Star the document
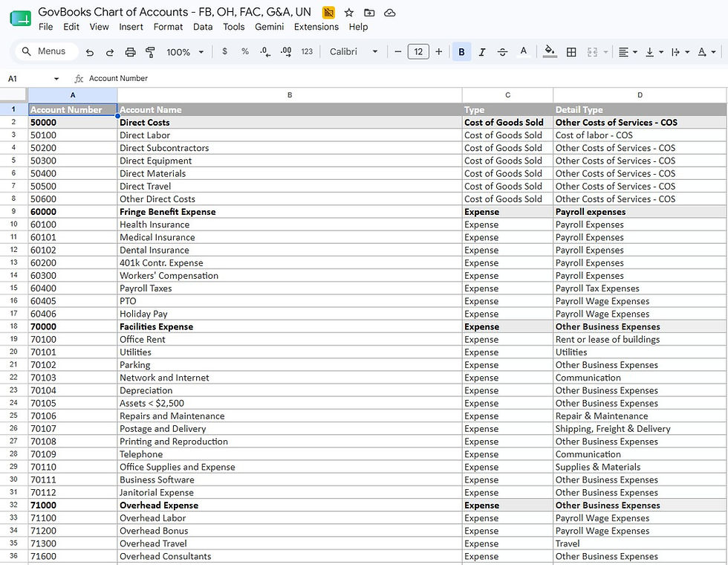Image resolution: width=728 pixels, height=565 pixels. 349,13
